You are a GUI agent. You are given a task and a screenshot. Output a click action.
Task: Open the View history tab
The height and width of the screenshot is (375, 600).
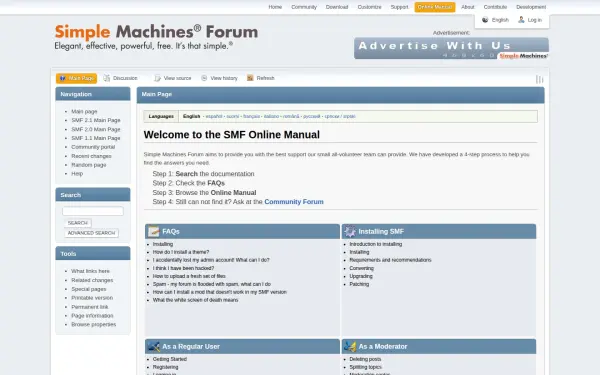pyautogui.click(x=220, y=78)
